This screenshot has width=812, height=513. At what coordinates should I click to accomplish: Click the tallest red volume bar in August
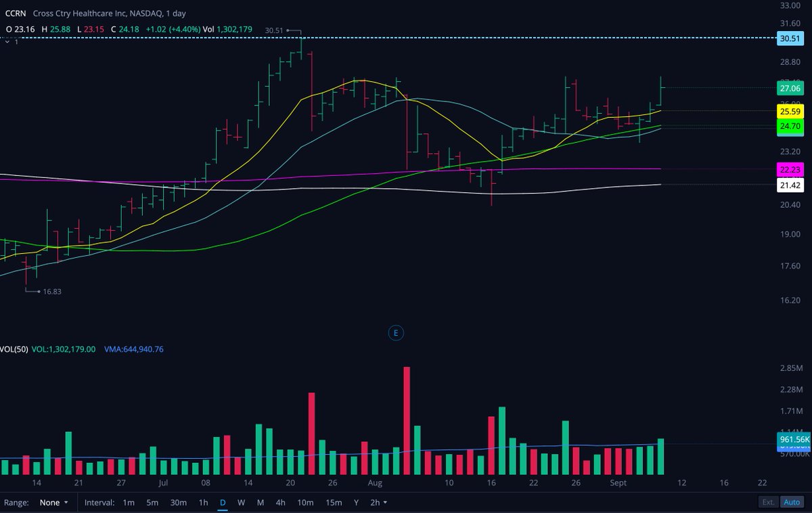(407, 421)
